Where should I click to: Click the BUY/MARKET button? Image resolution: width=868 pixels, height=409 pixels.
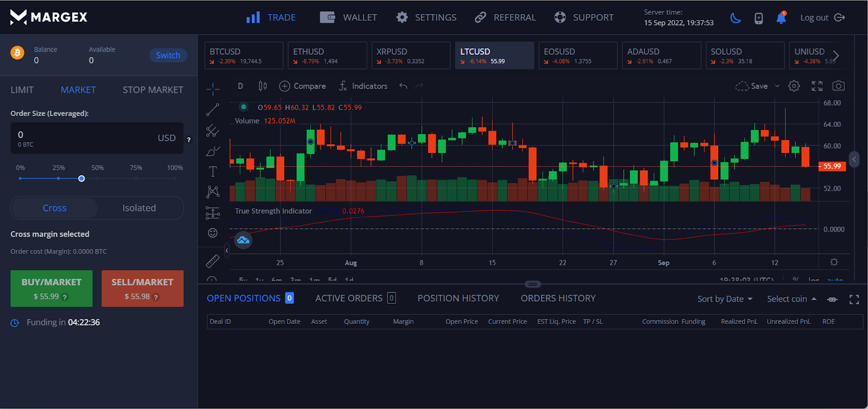click(52, 289)
